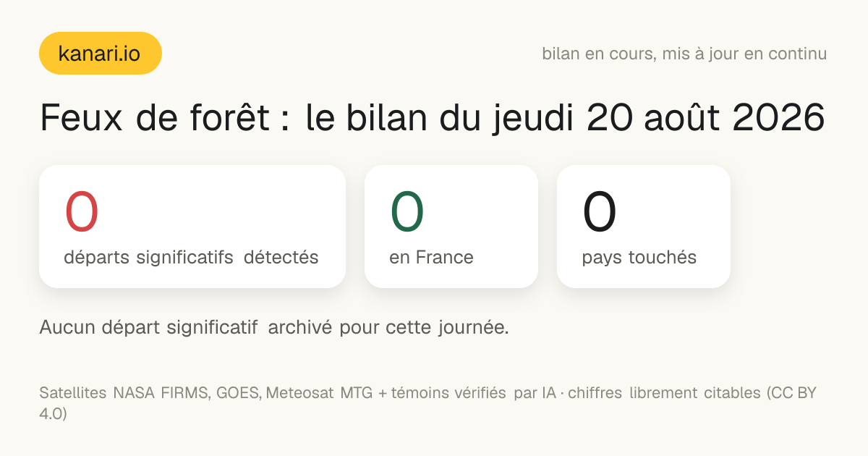Click the 'Meteosat MTG' source mention
Image resolution: width=868 pixels, height=456 pixels.
(319, 393)
